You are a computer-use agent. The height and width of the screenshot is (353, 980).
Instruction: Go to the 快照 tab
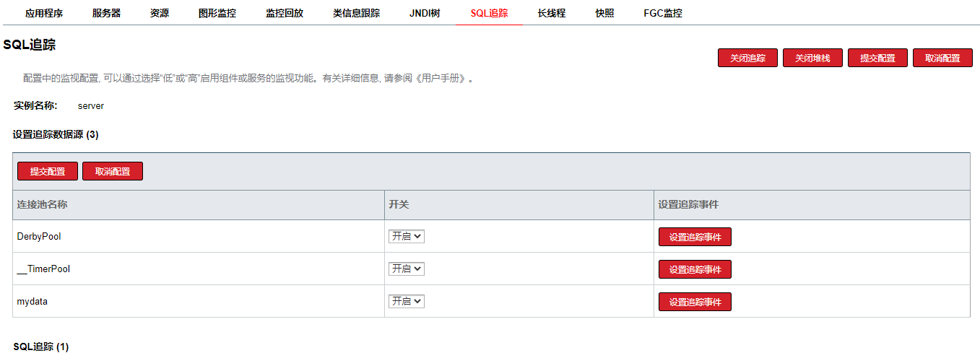tap(605, 13)
